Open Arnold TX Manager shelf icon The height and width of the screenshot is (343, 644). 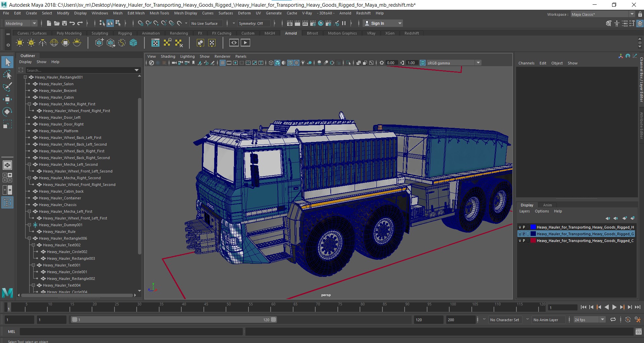(x=155, y=43)
